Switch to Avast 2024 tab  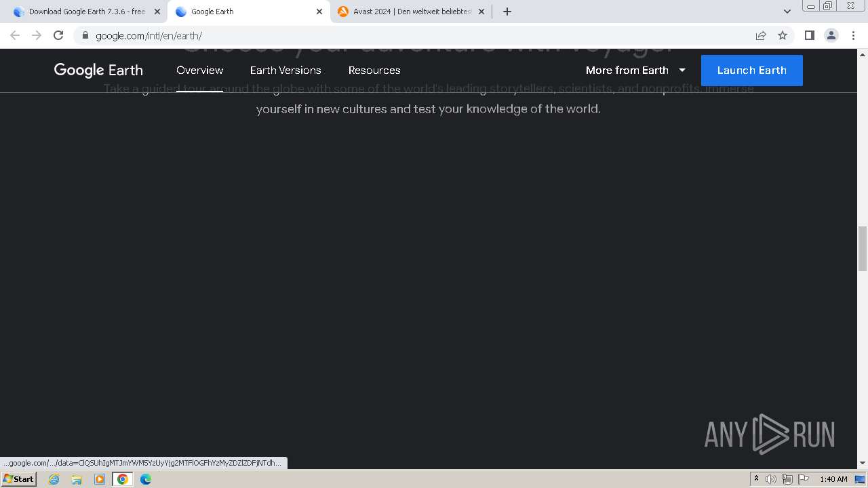tap(412, 12)
